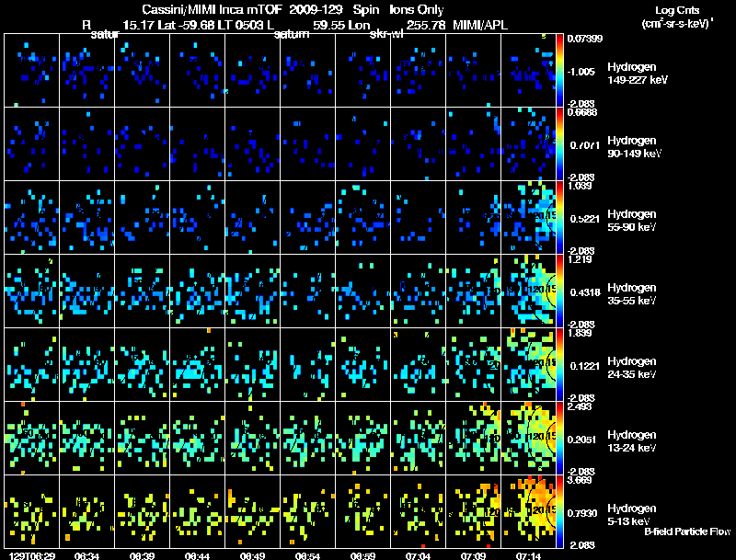This screenshot has width=736, height=560.
Task: Click the 'skr-wl' label above the grid
Action: point(386,34)
